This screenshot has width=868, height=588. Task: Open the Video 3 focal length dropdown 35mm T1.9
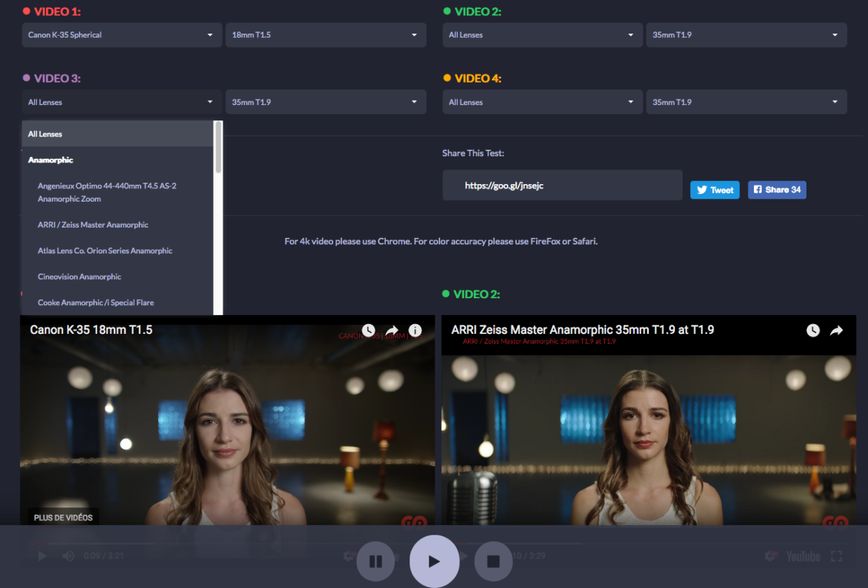pos(325,102)
